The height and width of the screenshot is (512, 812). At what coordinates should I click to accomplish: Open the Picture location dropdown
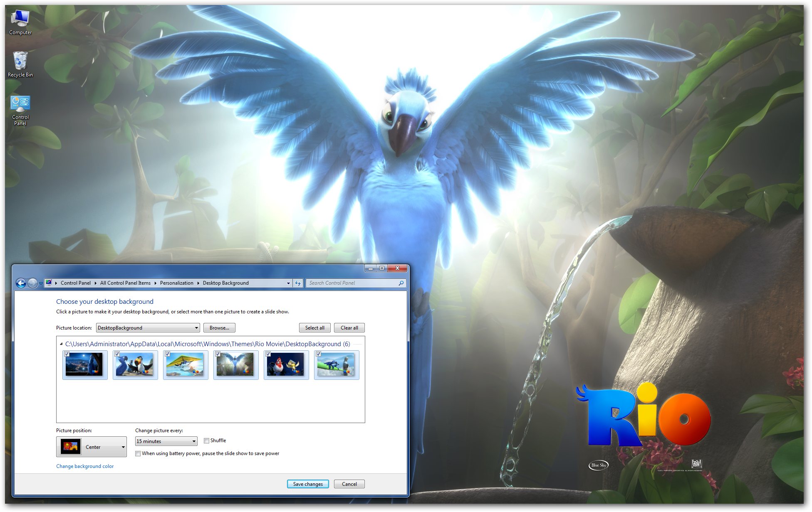pyautogui.click(x=148, y=328)
